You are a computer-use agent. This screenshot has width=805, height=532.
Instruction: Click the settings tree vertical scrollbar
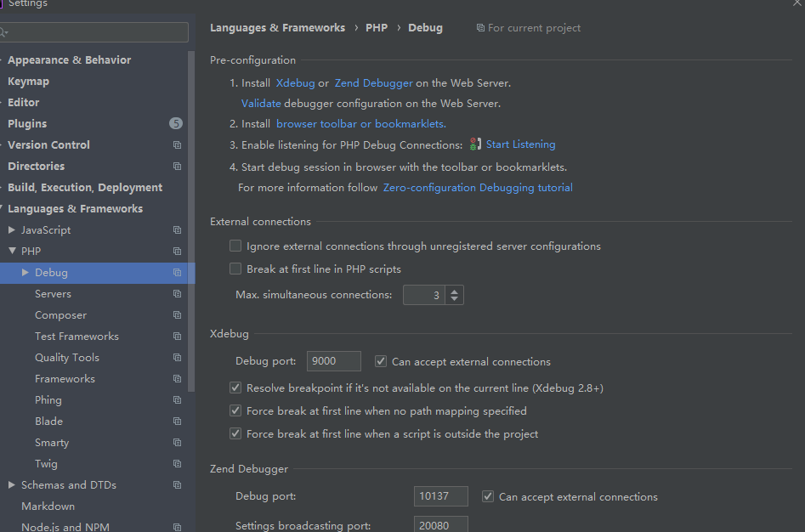191,221
